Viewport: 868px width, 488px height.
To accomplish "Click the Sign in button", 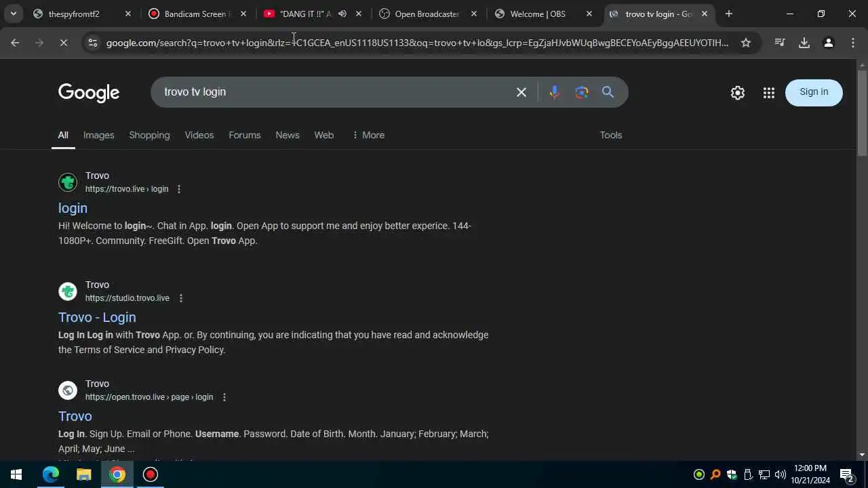I will (x=814, y=92).
